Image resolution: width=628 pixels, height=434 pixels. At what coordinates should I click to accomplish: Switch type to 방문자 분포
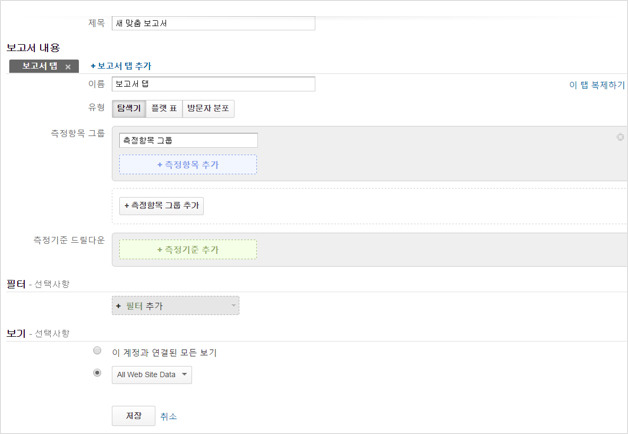click(x=208, y=108)
